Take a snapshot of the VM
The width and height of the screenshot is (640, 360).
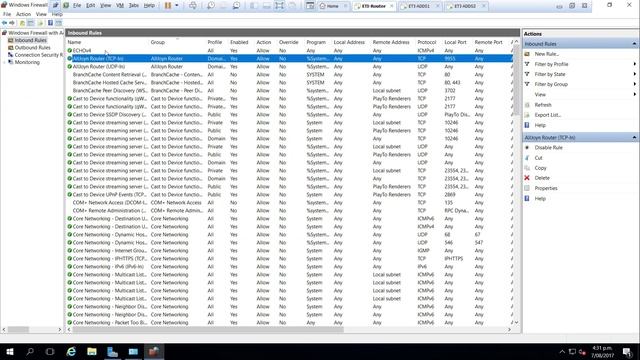(x=211, y=6)
